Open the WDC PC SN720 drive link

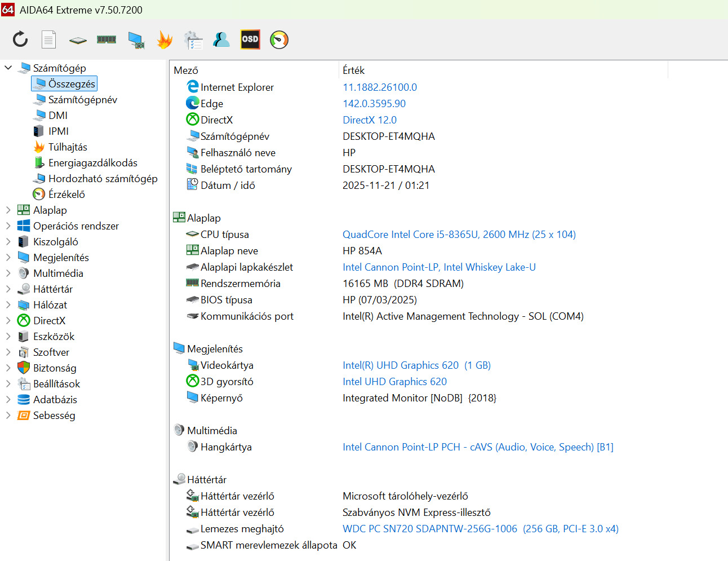(481, 528)
